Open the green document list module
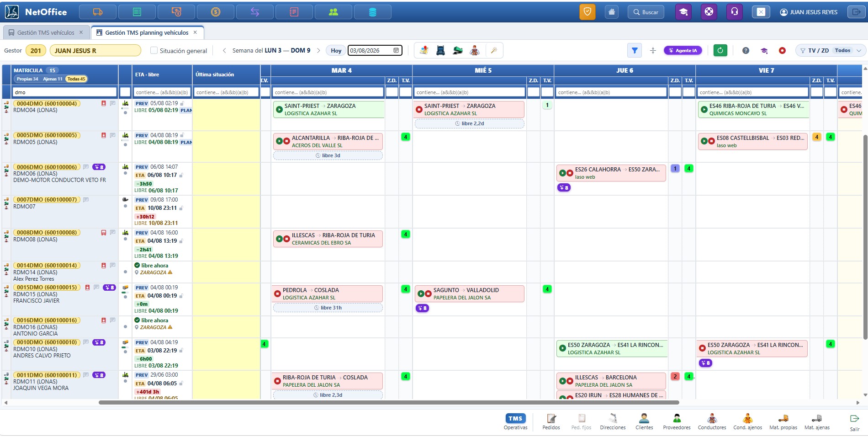This screenshot has height=437, width=868. tap(137, 12)
